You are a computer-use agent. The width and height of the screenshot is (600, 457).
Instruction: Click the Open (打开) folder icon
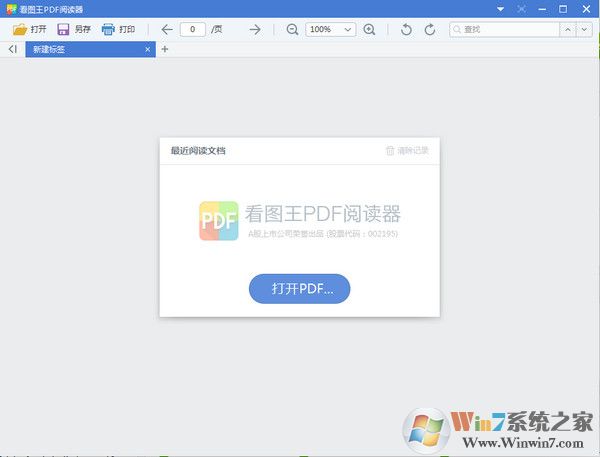click(x=19, y=30)
